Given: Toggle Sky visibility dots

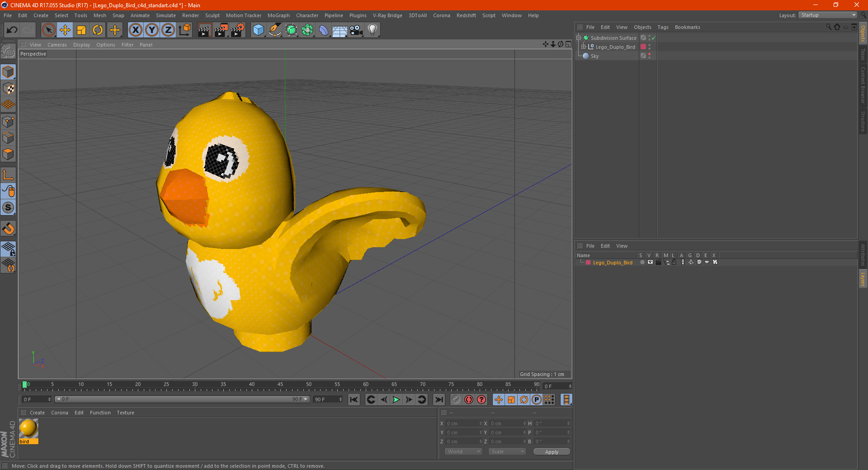Looking at the screenshot, I should coord(650,56).
